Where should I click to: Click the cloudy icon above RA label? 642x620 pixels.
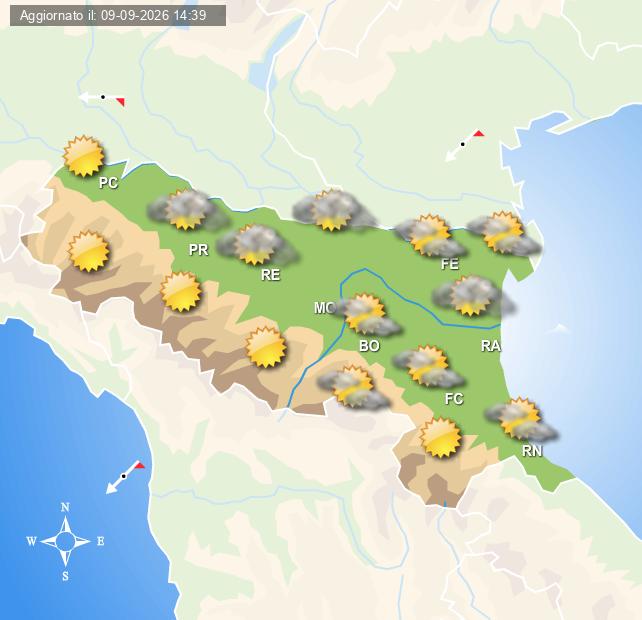pyautogui.click(x=473, y=296)
